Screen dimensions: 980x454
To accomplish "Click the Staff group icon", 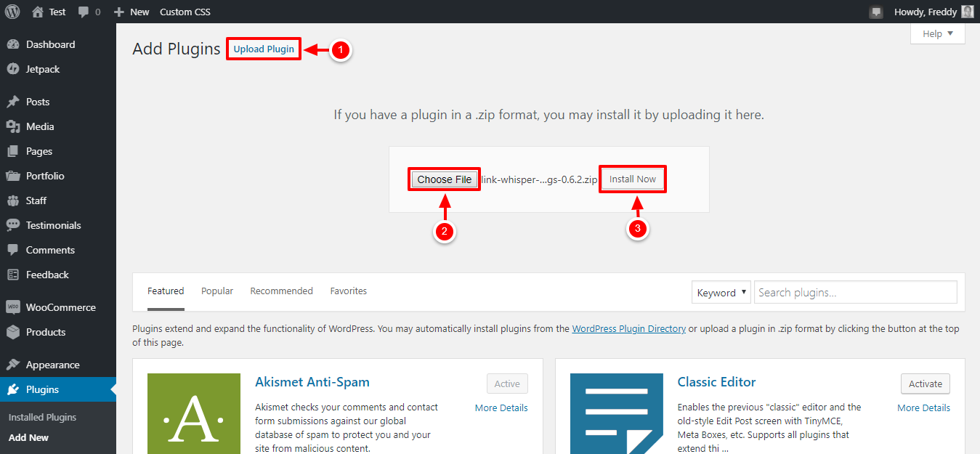I will pos(13,200).
